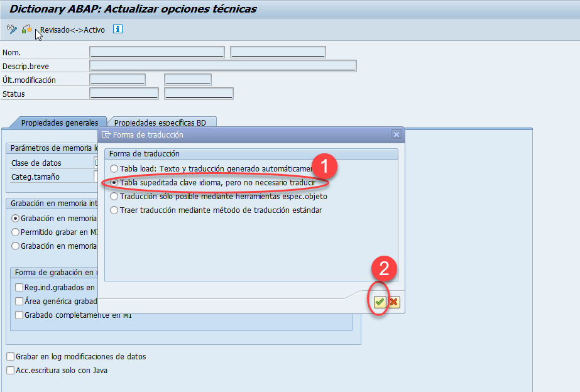Select 'Permitido grabar en MI' radio button

15,232
